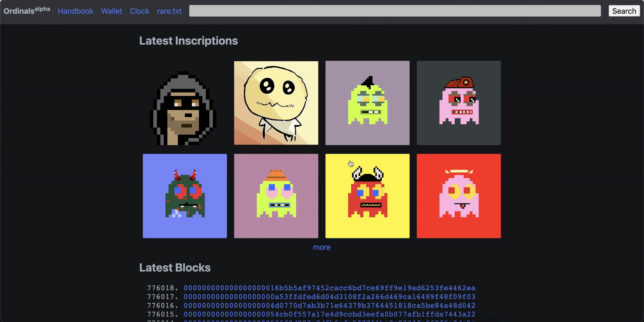Open the rare.txt link

[x=169, y=11]
